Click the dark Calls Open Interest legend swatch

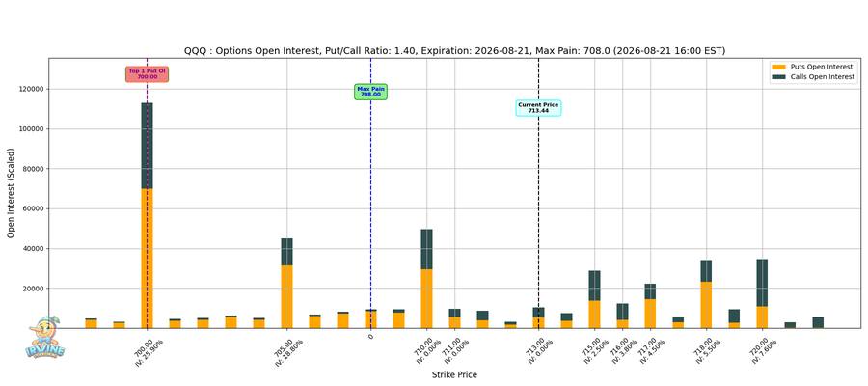tap(777, 77)
